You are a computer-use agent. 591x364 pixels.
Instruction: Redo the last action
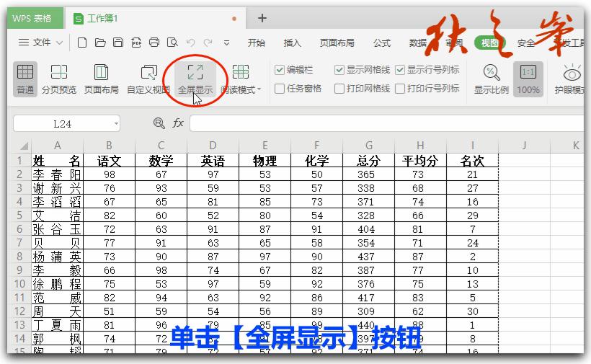pyautogui.click(x=208, y=43)
